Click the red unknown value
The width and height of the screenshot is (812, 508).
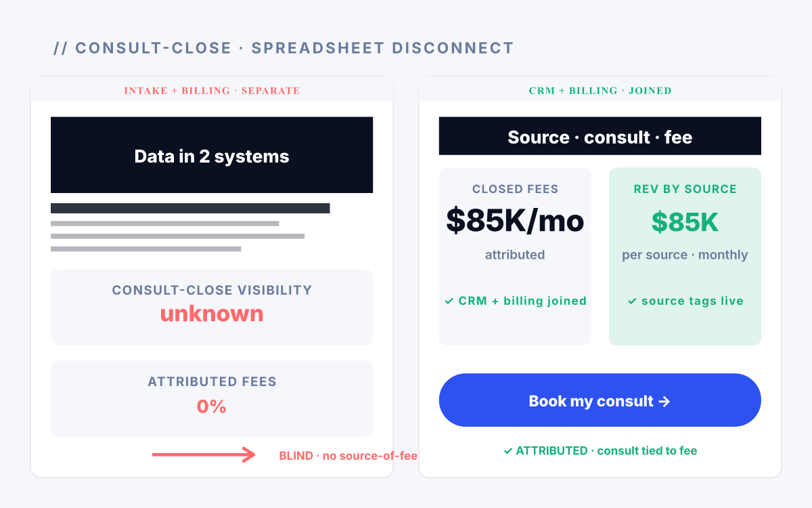point(212,314)
